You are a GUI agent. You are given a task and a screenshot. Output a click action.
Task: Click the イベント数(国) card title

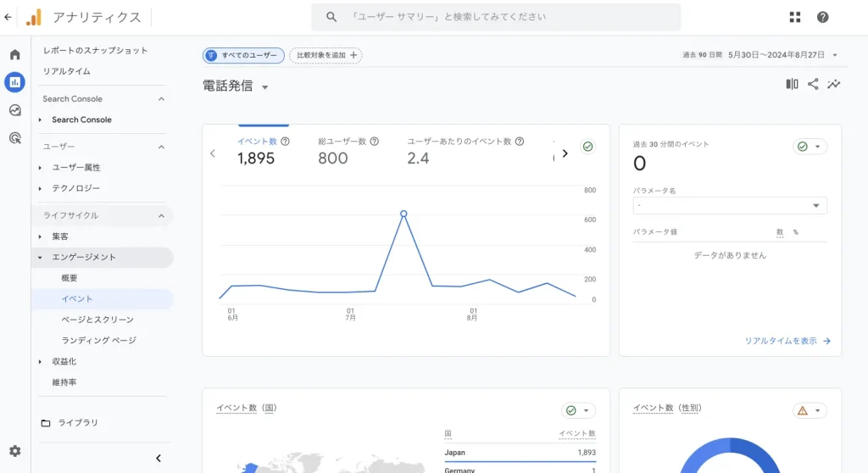(247, 408)
